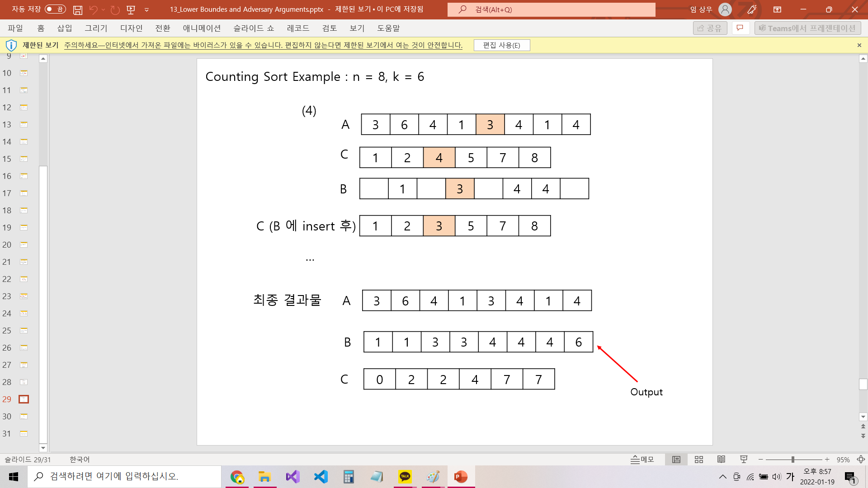Open Ribbon Display Options button

(777, 9)
